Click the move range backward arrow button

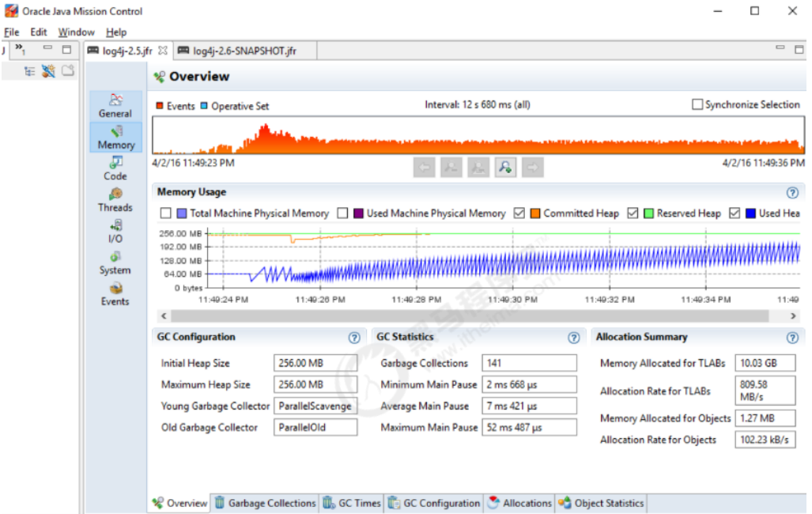coord(424,168)
